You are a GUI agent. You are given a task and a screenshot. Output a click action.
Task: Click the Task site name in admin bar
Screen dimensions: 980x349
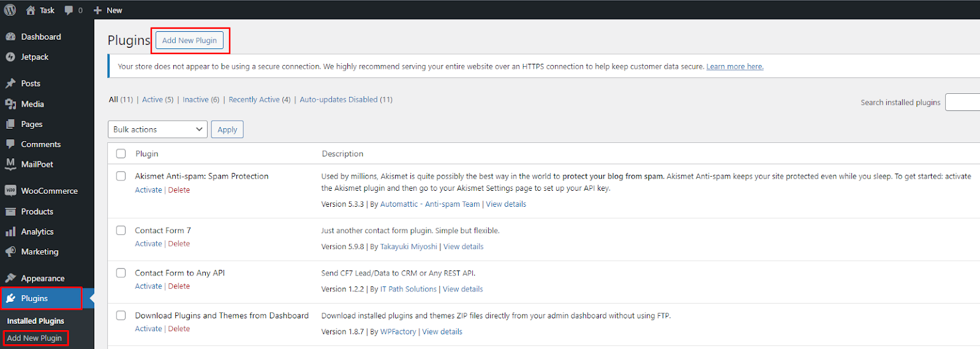(47, 10)
